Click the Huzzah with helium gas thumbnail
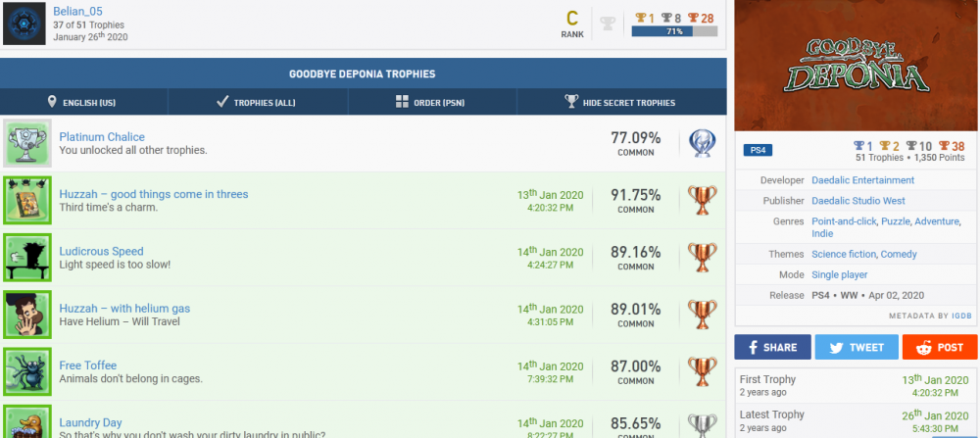The image size is (980, 438). 26,315
